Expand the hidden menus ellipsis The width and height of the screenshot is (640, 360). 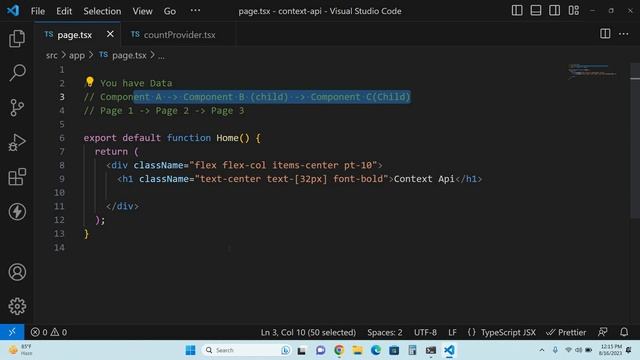pos(195,11)
